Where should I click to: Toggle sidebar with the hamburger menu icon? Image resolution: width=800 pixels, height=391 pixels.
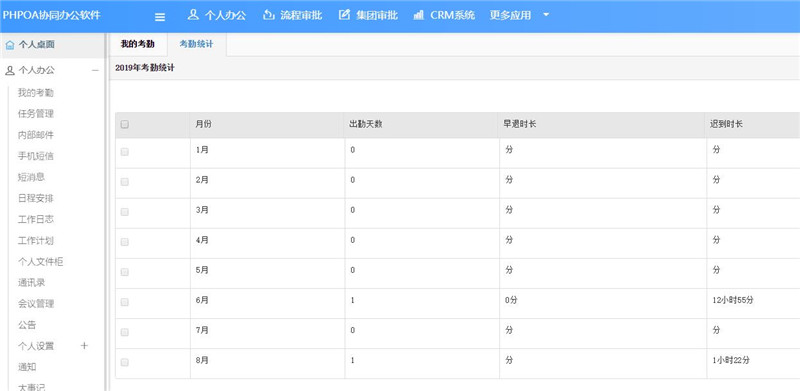click(x=160, y=17)
